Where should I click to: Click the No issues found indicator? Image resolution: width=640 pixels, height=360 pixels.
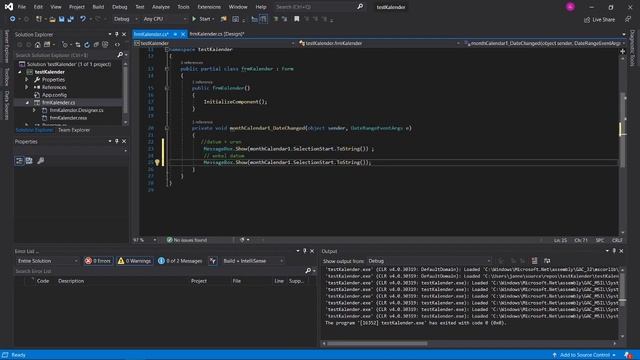pos(187,240)
